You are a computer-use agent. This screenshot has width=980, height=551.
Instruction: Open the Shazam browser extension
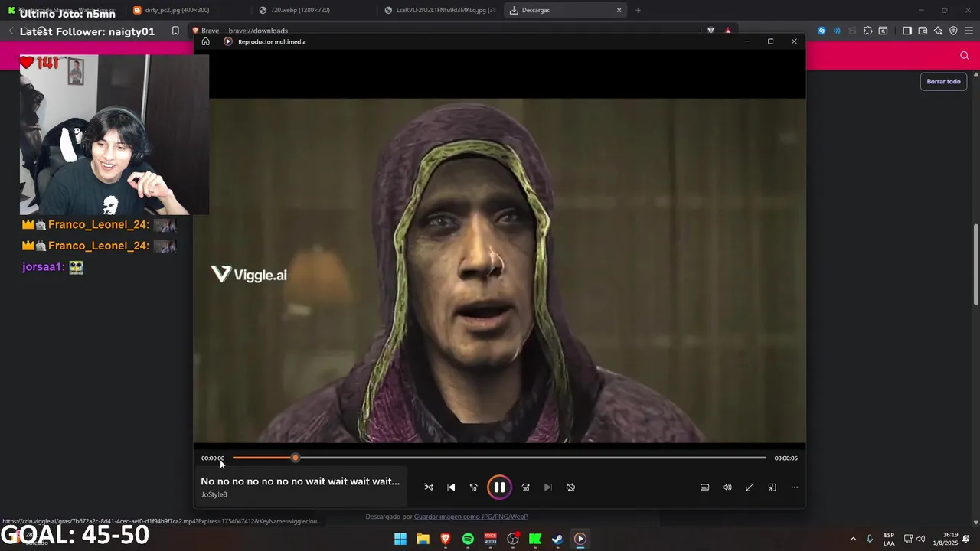pyautogui.click(x=822, y=31)
